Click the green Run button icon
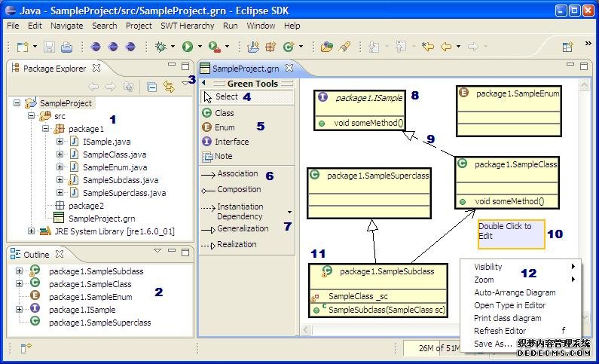This screenshot has height=364, width=599. click(187, 47)
